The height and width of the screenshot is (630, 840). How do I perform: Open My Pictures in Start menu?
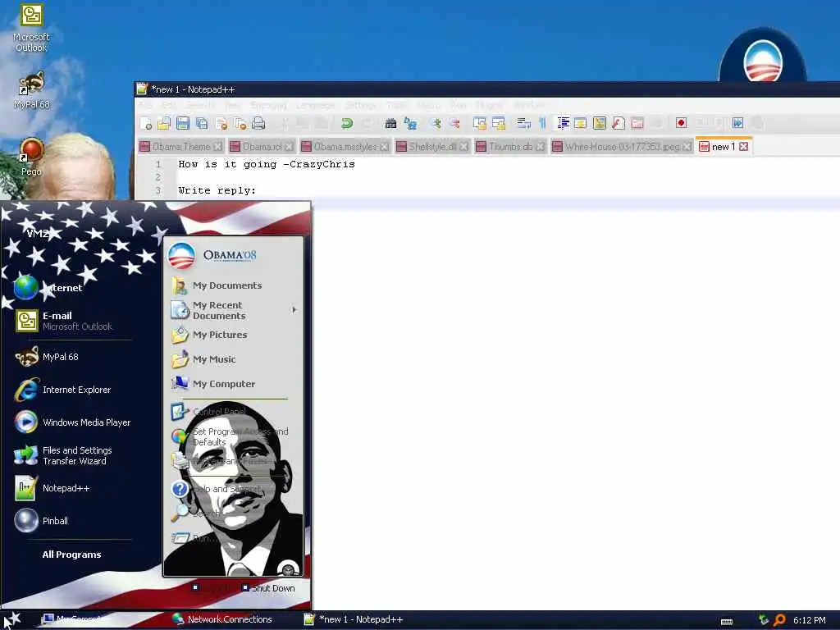pyautogui.click(x=209, y=335)
